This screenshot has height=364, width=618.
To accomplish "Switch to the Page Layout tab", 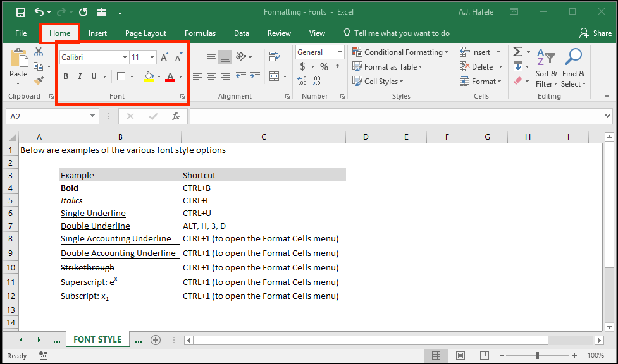I will pyautogui.click(x=146, y=33).
